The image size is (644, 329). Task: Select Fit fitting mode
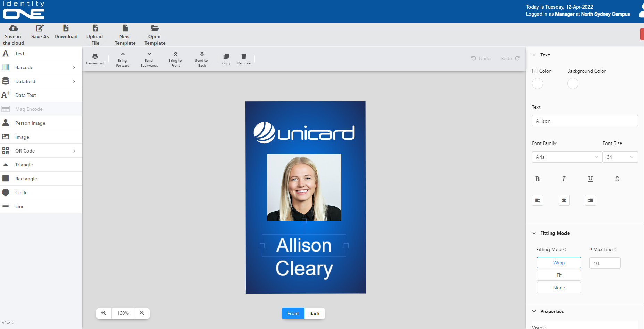pyautogui.click(x=559, y=275)
